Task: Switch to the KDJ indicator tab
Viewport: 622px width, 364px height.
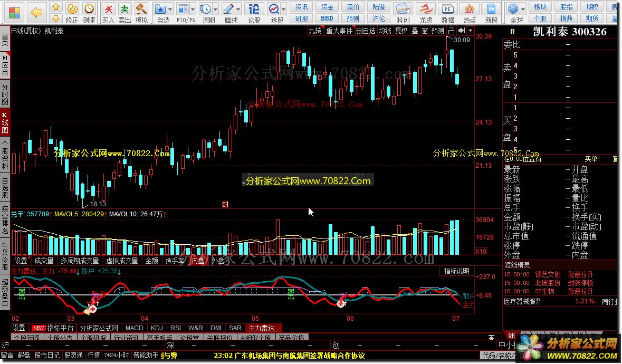Action: tap(157, 328)
